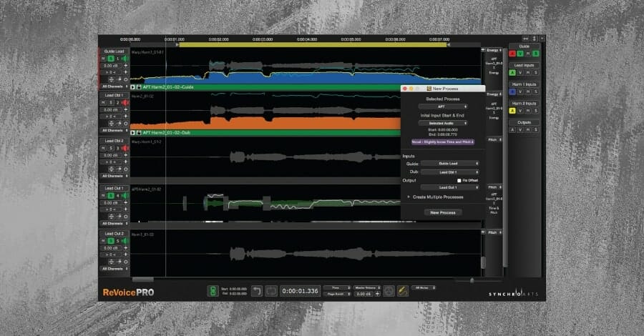Viewport: 644px width, 336px height.
Task: Play the APT Harm2_01-02-Guide process
Action: click(x=132, y=87)
